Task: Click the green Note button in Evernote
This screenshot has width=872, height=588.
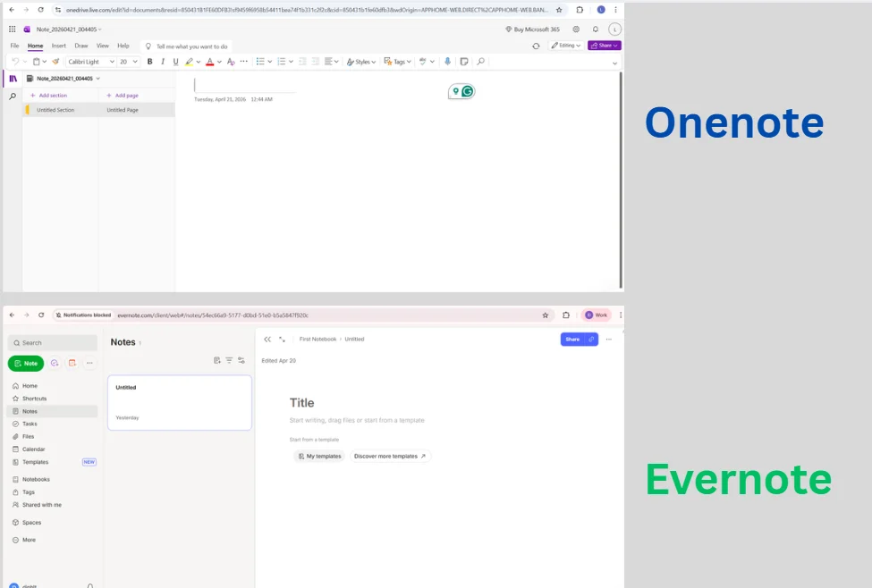Action: pos(26,364)
